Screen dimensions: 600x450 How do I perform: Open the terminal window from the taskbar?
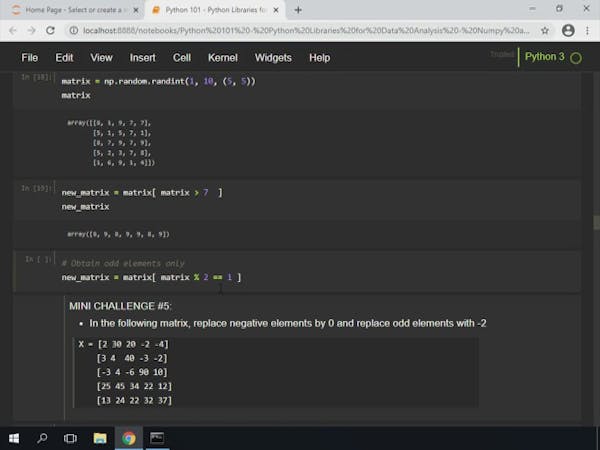pos(157,438)
